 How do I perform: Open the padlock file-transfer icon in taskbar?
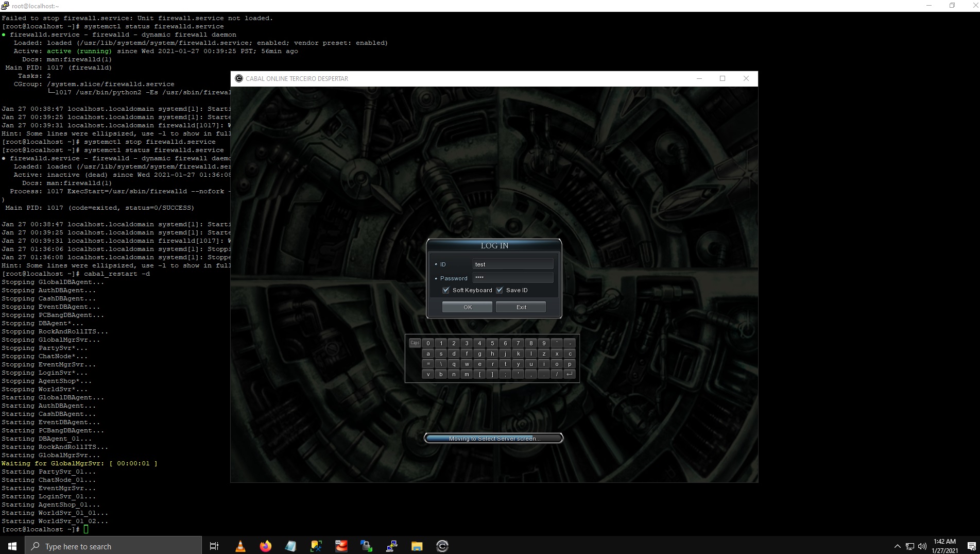click(x=366, y=546)
